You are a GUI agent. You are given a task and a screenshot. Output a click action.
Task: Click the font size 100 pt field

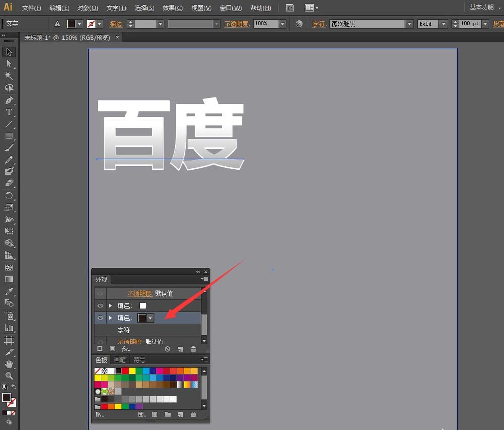pyautogui.click(x=470, y=24)
